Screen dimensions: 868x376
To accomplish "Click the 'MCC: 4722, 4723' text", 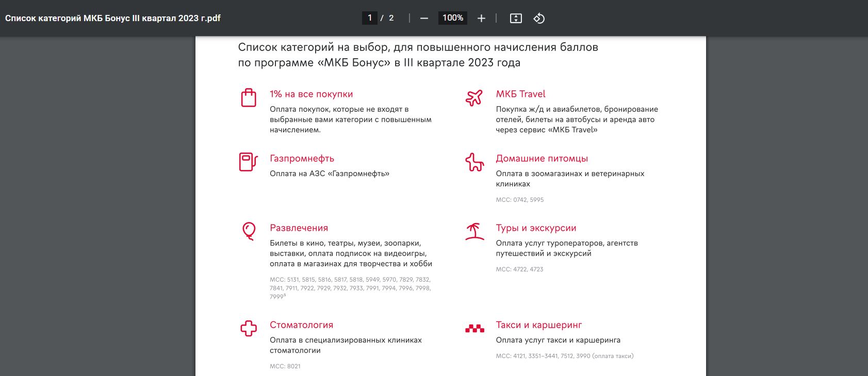I will (x=519, y=269).
